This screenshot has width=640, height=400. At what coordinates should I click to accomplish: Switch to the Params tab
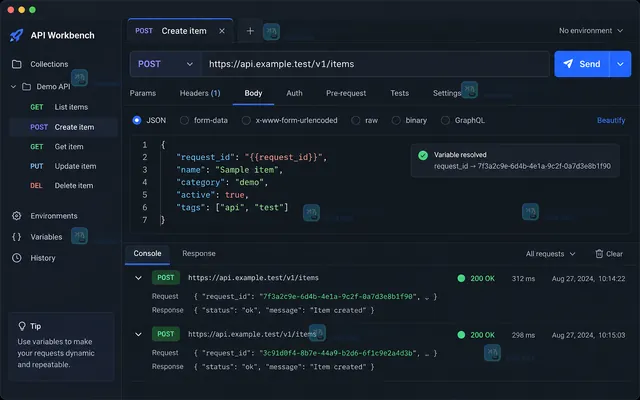(x=143, y=93)
